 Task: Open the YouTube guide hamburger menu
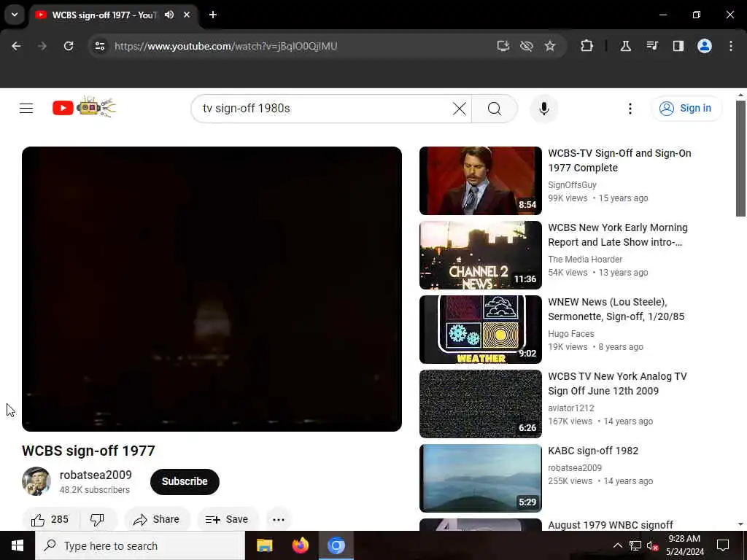(x=26, y=109)
